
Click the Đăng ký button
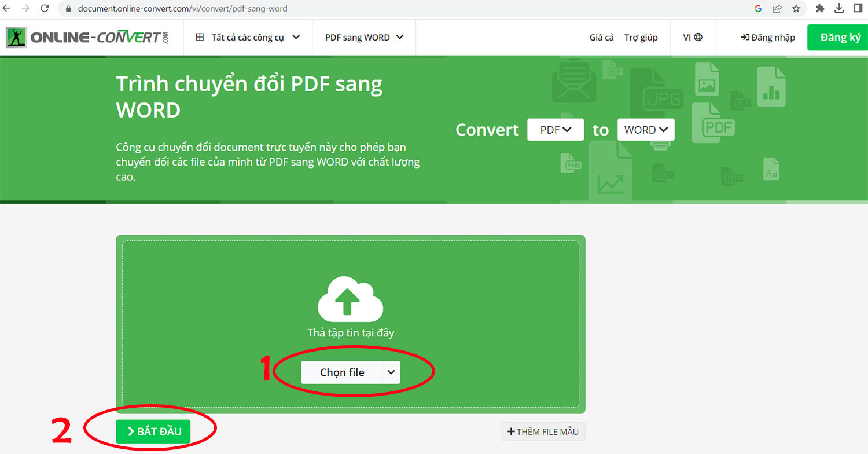pyautogui.click(x=837, y=37)
